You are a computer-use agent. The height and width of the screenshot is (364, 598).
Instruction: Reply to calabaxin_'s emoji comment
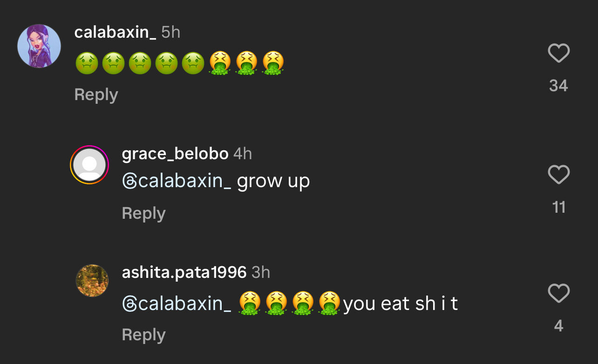pos(96,95)
